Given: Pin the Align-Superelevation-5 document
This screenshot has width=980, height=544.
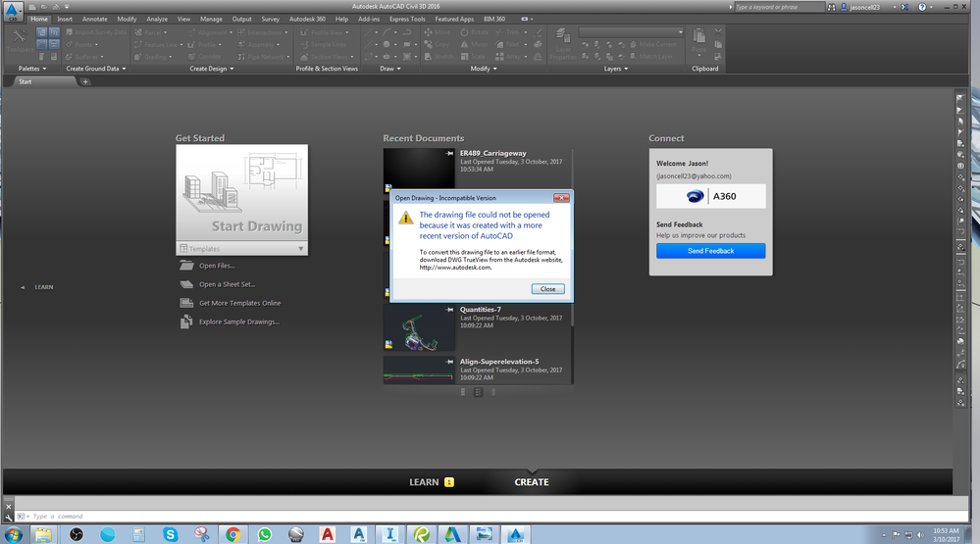Looking at the screenshot, I should point(449,362).
